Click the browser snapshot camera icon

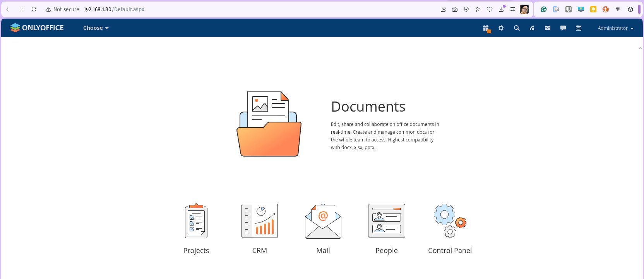455,9
